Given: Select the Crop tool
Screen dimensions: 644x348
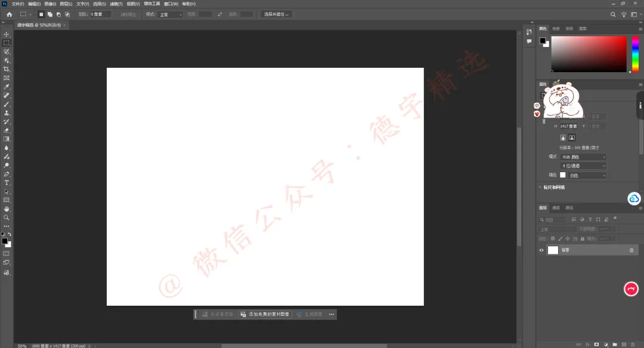Looking at the screenshot, I should point(7,69).
